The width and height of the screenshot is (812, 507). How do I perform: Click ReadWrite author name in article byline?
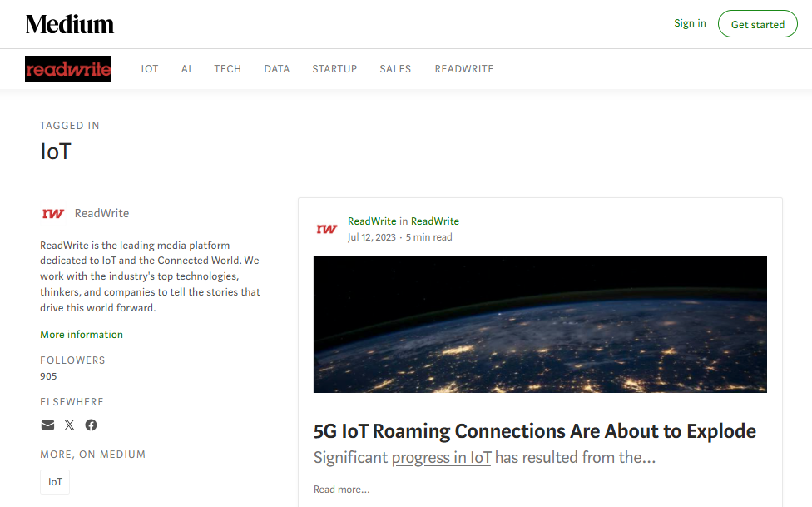[x=372, y=221]
